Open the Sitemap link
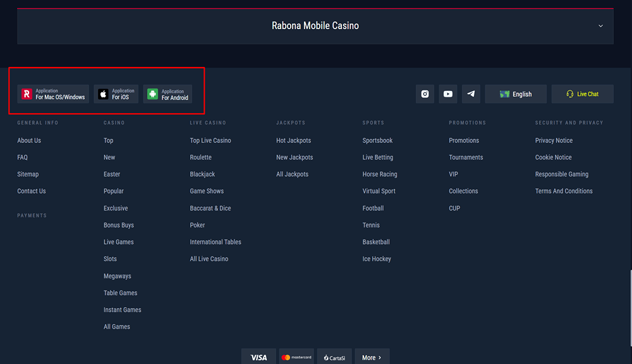This screenshot has height=364, width=632. (28, 174)
